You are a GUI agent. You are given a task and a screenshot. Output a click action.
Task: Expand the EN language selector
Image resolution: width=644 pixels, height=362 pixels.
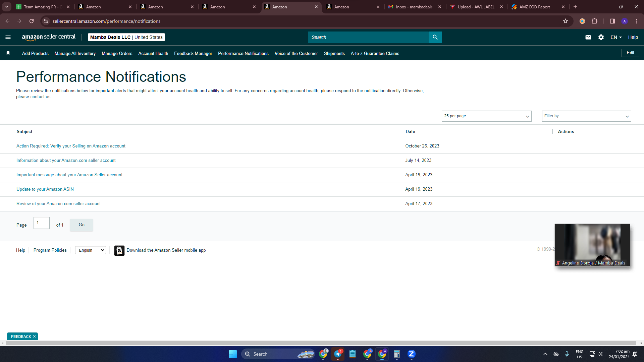pyautogui.click(x=616, y=37)
